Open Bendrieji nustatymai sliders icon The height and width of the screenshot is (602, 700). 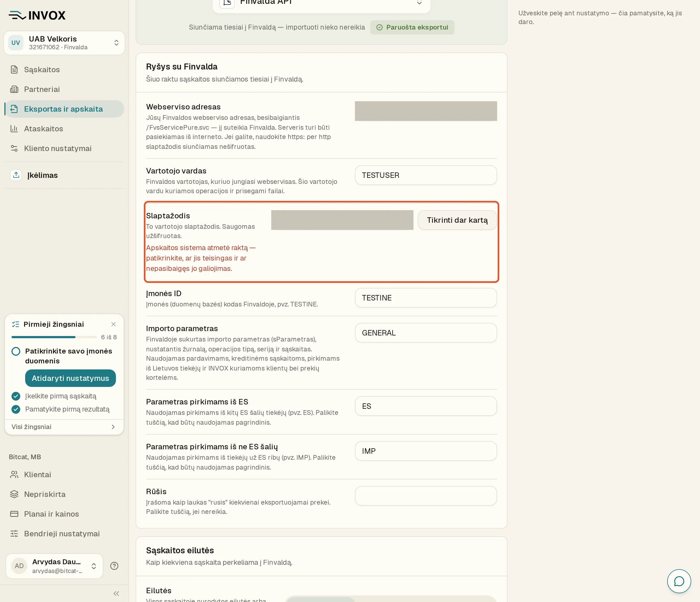pyautogui.click(x=14, y=534)
